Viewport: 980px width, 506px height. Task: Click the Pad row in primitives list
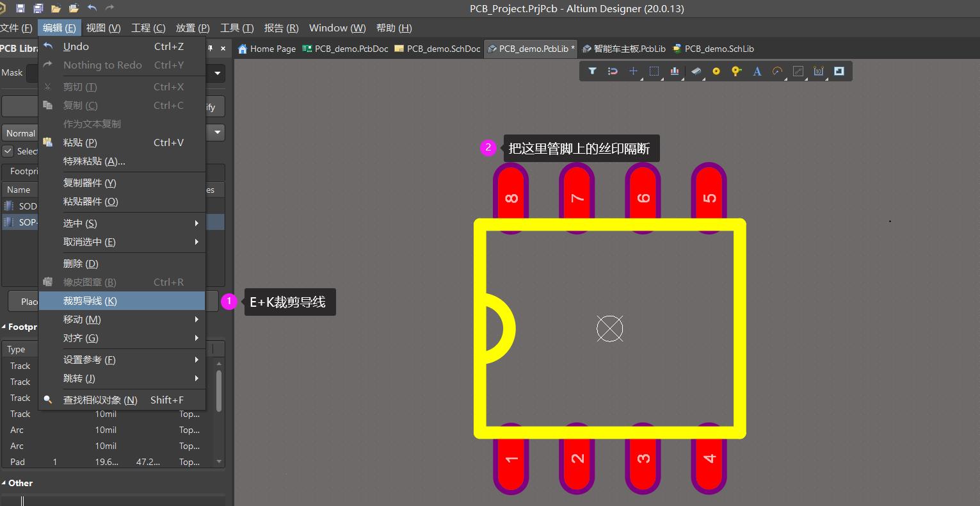point(108,462)
